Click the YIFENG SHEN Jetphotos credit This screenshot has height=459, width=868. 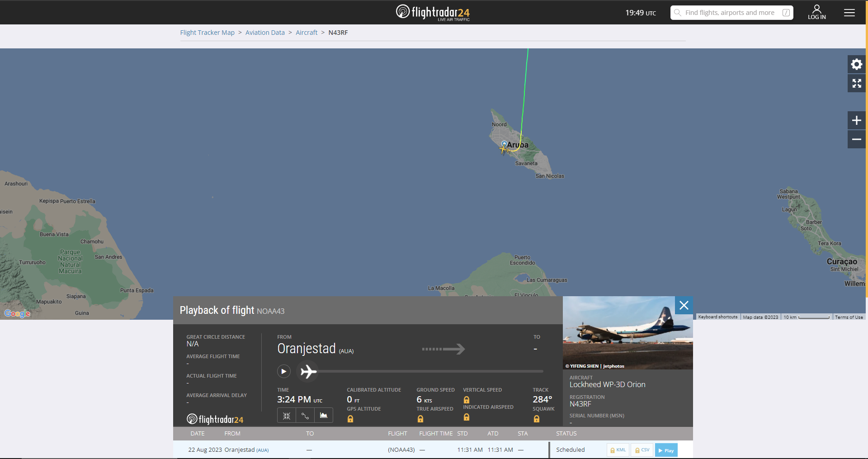pos(594,366)
